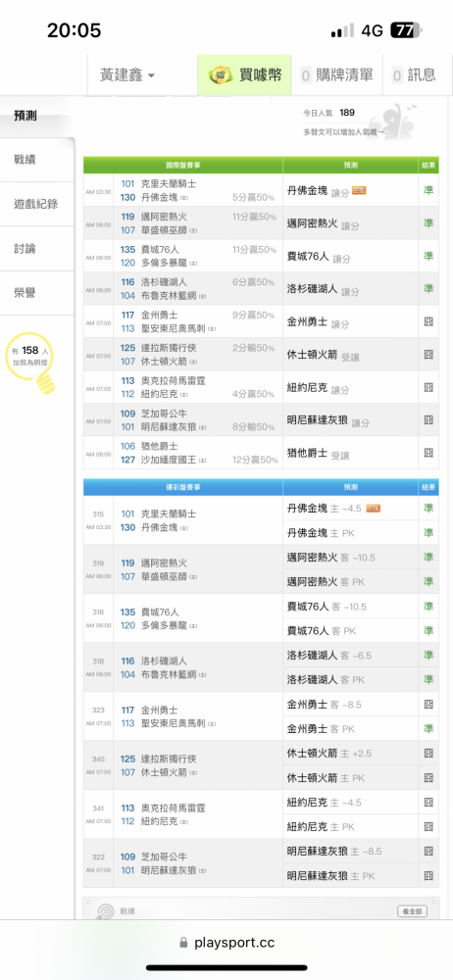Click the playsport.cc address bar

(226, 943)
